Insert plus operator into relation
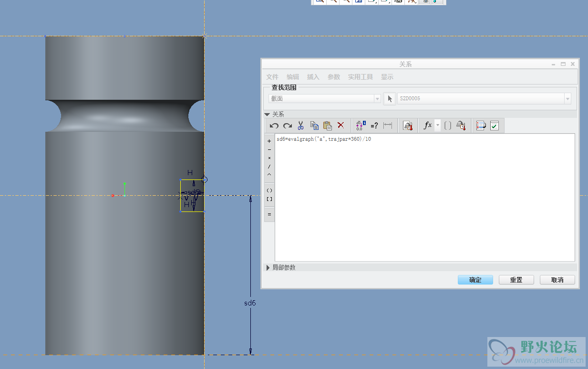 coord(269,141)
